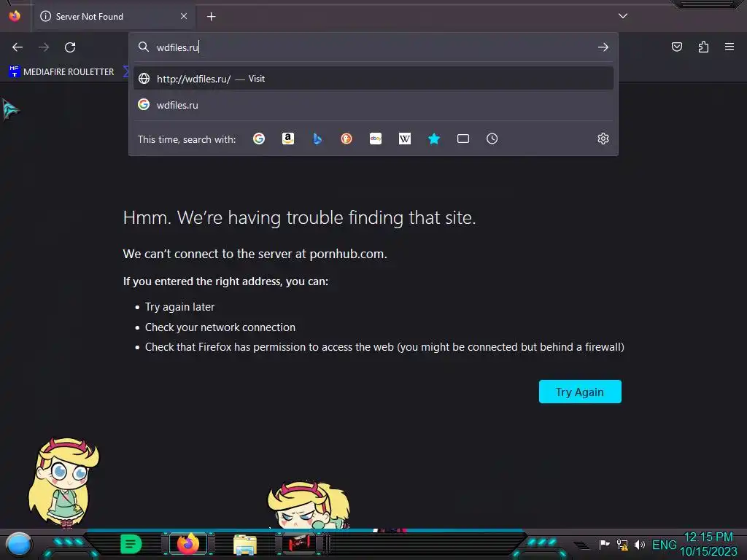
Task: Reload the current page
Action: pyautogui.click(x=70, y=47)
